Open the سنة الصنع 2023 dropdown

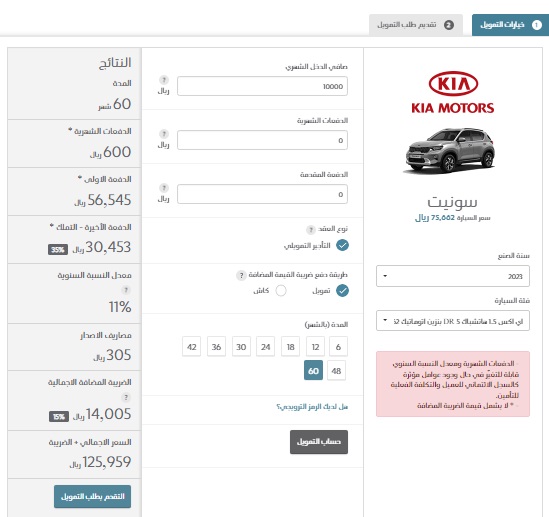453,276
